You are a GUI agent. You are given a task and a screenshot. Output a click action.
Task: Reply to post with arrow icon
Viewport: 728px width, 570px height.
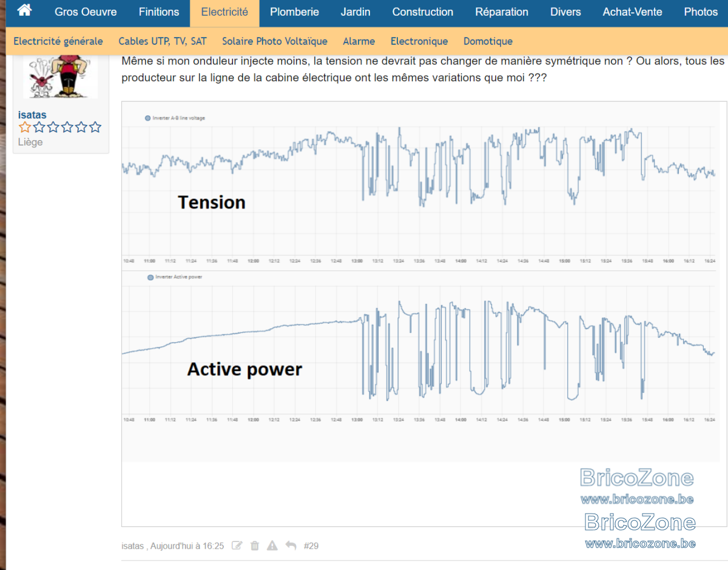(291, 546)
